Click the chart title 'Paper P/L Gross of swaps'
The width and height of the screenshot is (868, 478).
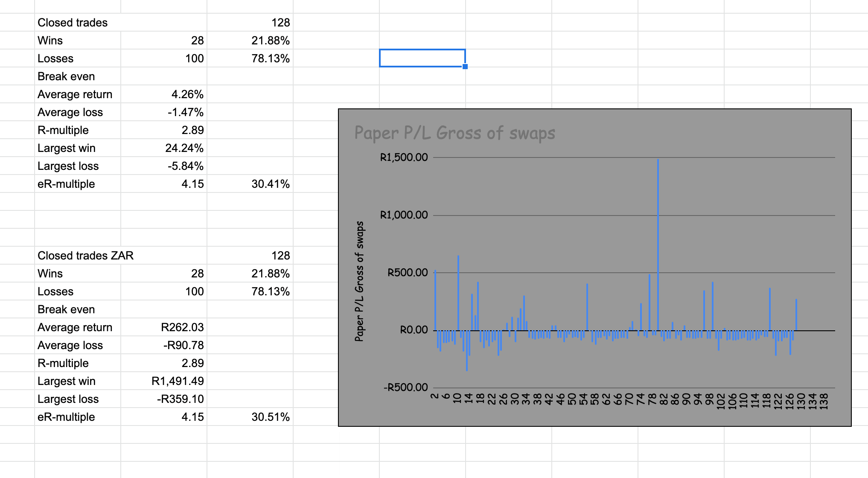click(x=454, y=133)
